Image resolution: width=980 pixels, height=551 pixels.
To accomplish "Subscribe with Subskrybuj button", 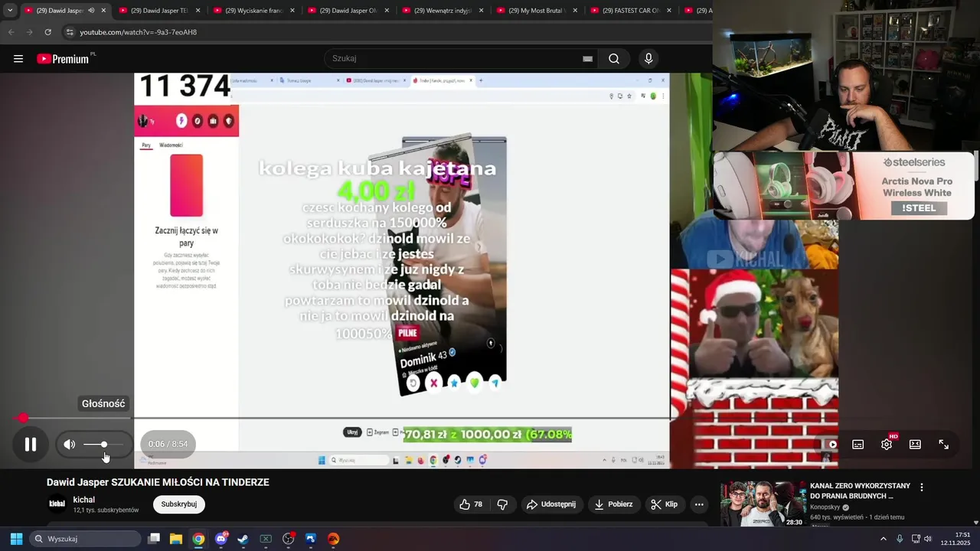I will click(179, 504).
